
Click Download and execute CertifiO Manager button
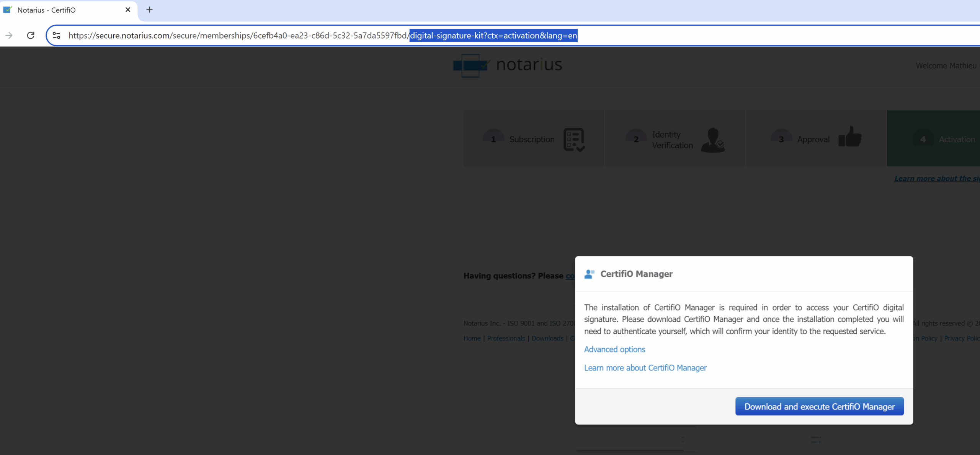[x=819, y=406]
